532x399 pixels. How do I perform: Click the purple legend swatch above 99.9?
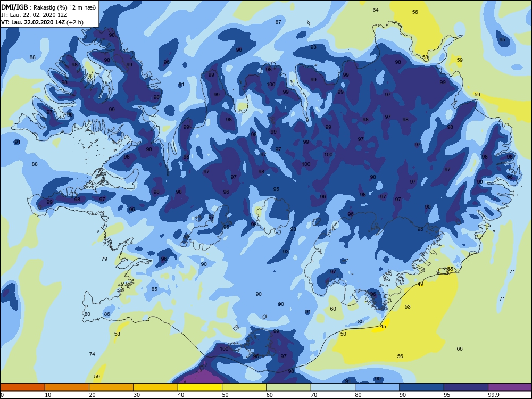coord(510,387)
